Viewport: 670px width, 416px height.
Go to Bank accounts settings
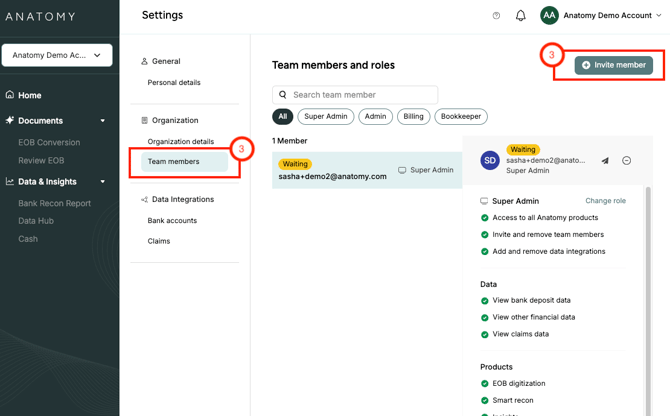click(172, 220)
